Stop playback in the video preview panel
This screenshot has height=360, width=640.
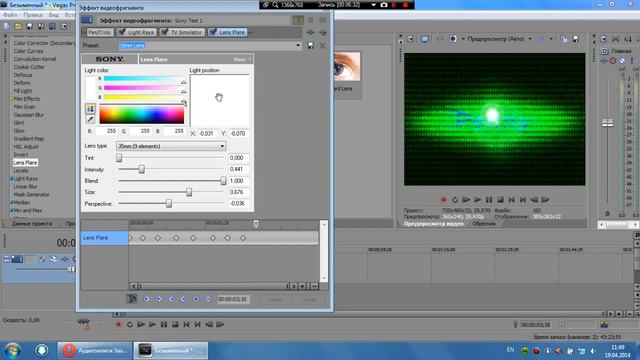500,200
